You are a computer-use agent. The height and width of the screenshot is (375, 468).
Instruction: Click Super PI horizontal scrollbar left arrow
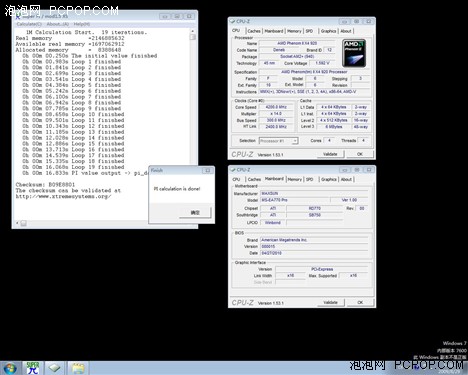click(17, 223)
